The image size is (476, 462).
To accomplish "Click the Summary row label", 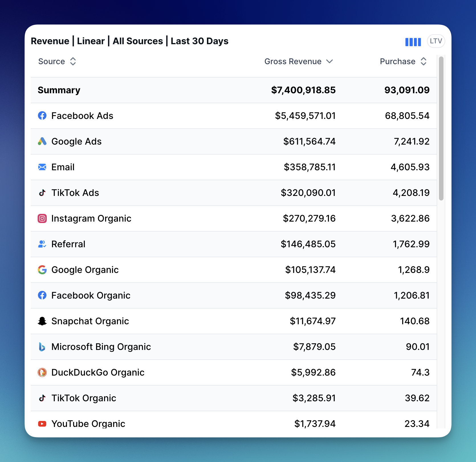I will point(59,90).
